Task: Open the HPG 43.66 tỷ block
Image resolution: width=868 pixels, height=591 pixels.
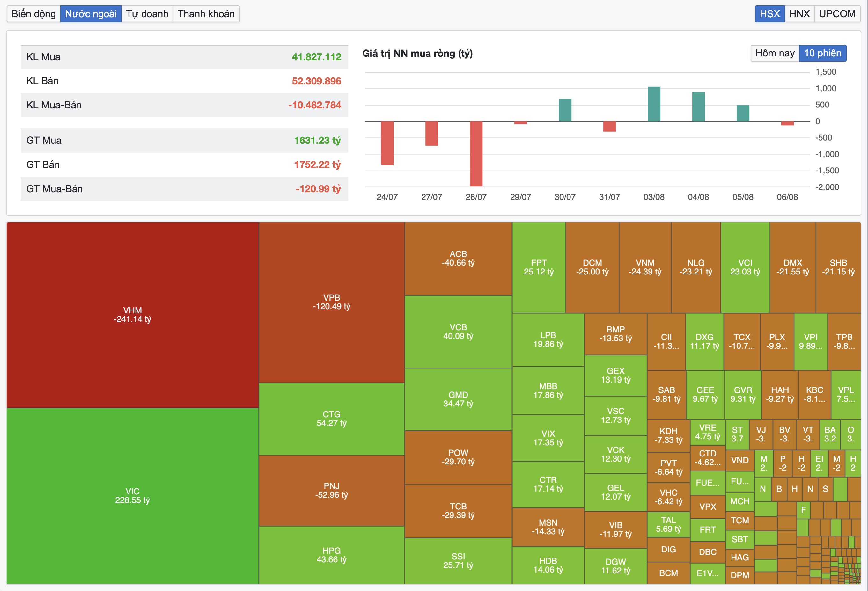Action: pyautogui.click(x=332, y=555)
